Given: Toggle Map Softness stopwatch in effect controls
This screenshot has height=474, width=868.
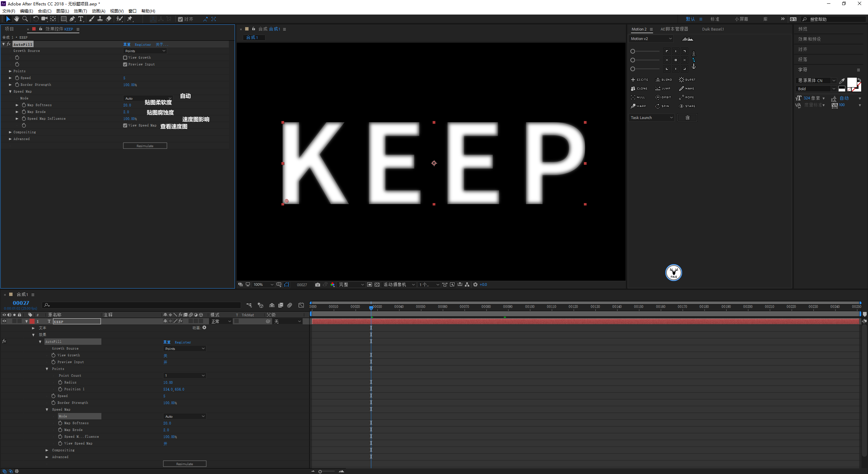Looking at the screenshot, I should 24,105.
